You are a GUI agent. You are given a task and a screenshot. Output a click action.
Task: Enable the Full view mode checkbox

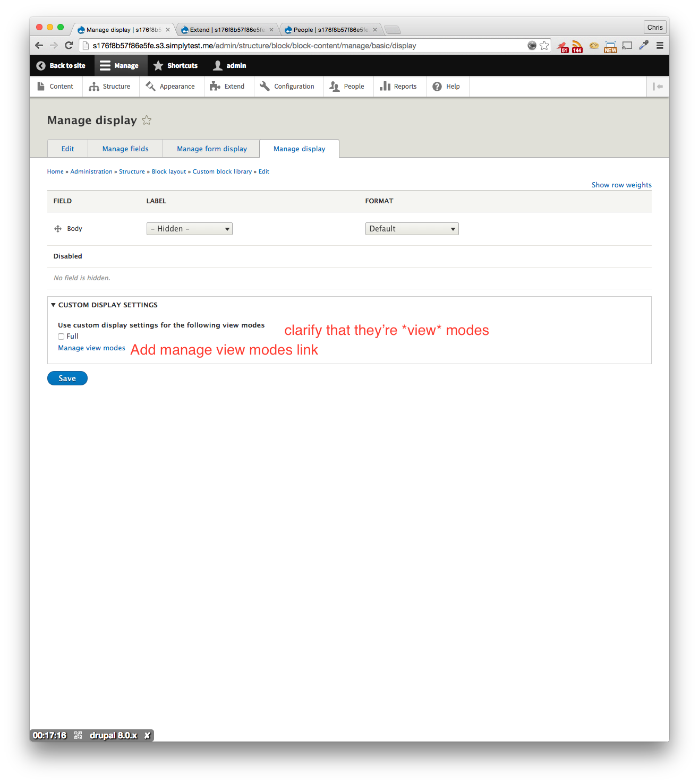[61, 336]
